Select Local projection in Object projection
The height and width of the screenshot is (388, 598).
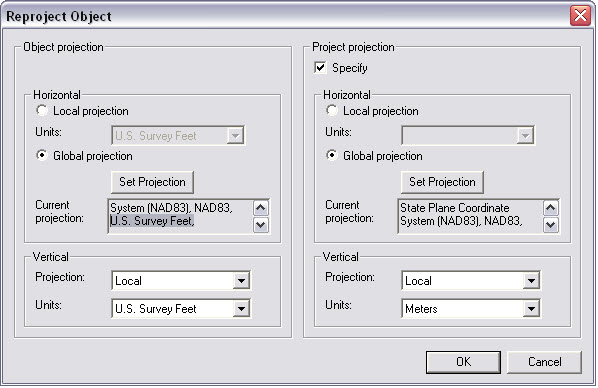click(42, 111)
